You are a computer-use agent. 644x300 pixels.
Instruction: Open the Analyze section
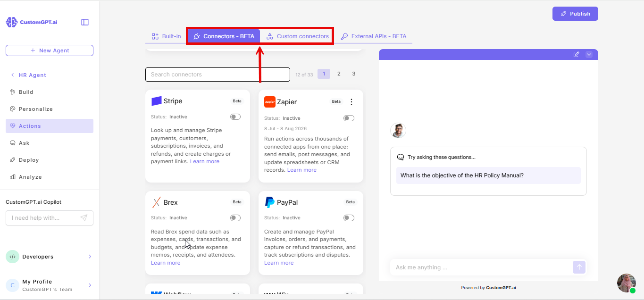tap(50, 177)
